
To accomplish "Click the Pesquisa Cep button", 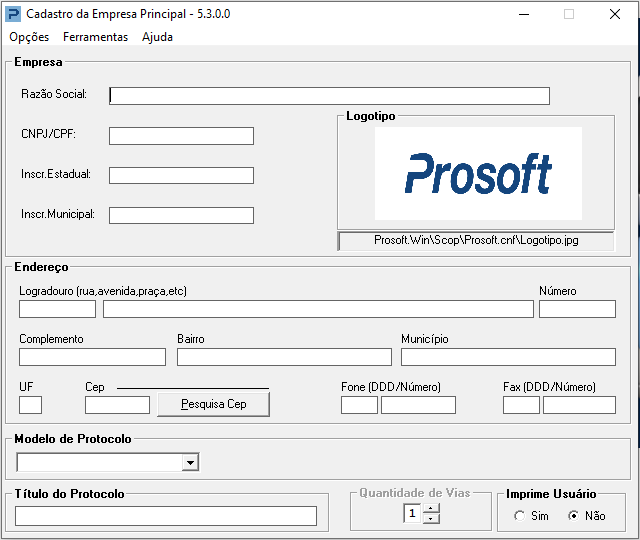I will [213, 404].
